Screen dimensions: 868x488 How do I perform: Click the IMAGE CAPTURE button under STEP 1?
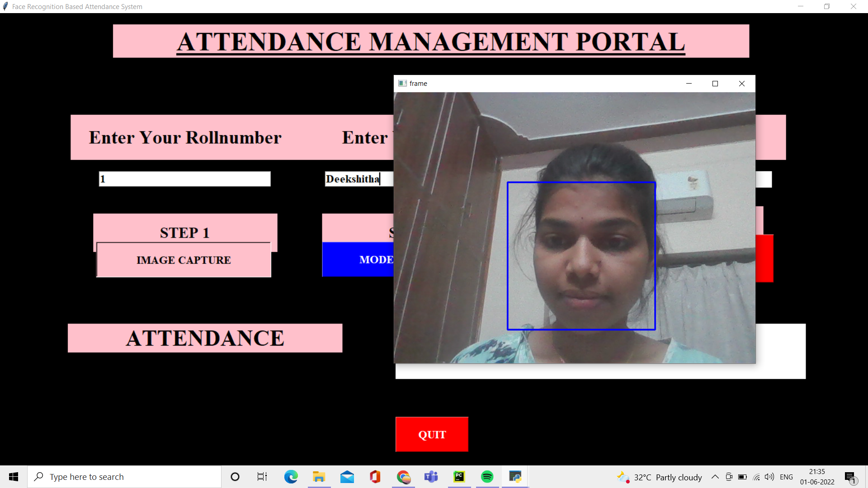[x=184, y=260]
